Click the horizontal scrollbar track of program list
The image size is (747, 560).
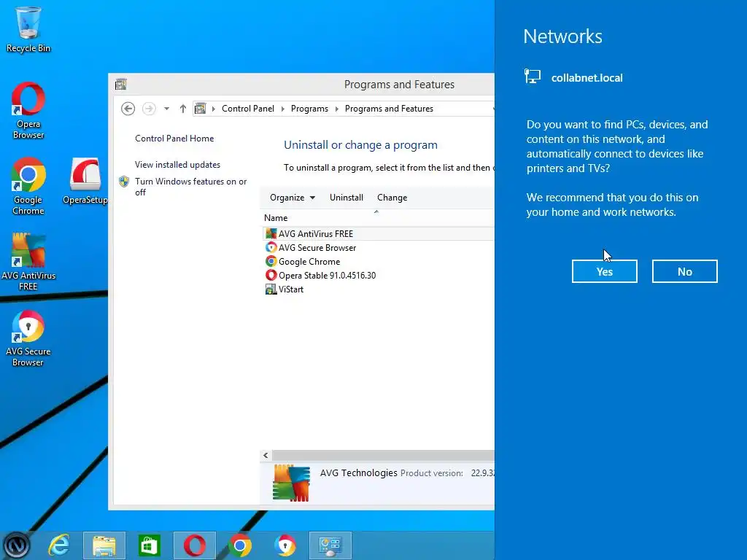[x=383, y=455]
